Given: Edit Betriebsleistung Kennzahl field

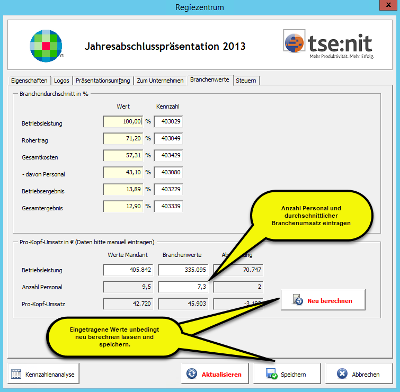Looking at the screenshot, I should coord(168,122).
